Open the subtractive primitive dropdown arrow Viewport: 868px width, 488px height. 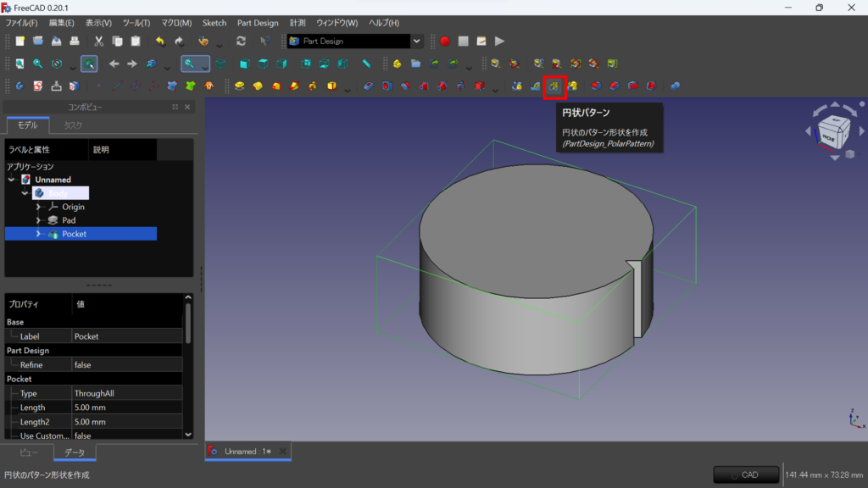495,89
